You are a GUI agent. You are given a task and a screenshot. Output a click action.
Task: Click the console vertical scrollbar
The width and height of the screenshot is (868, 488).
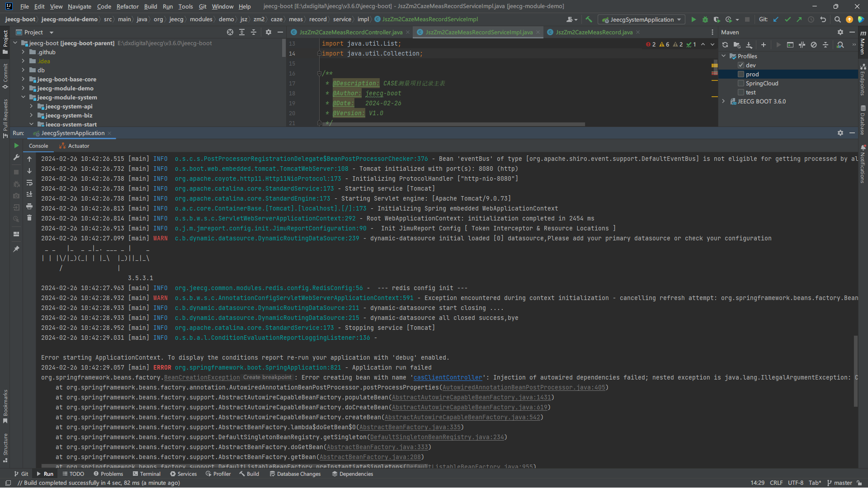[x=855, y=371]
